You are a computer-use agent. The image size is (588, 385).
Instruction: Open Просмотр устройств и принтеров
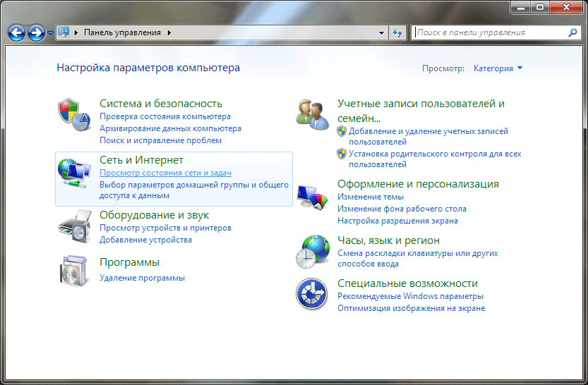(x=165, y=228)
